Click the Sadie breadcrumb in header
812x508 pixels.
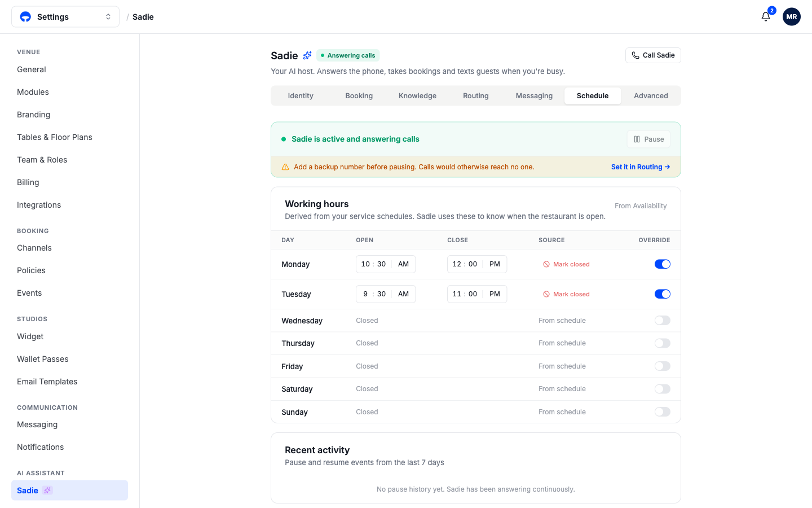[x=143, y=17]
